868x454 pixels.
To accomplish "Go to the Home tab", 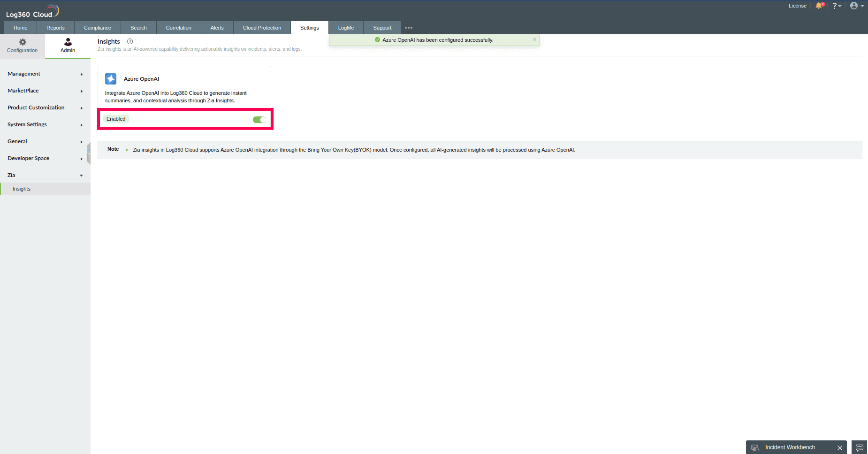I will point(21,28).
